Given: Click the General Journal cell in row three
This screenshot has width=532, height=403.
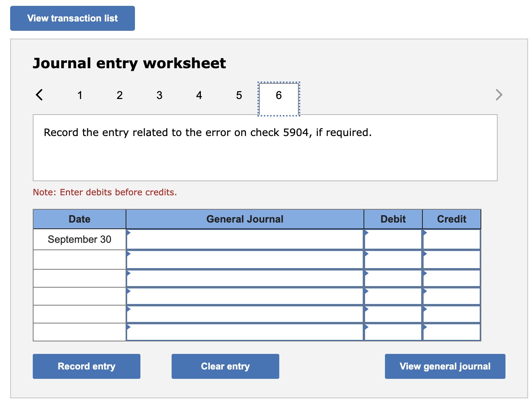Looking at the screenshot, I should pyautogui.click(x=245, y=278).
